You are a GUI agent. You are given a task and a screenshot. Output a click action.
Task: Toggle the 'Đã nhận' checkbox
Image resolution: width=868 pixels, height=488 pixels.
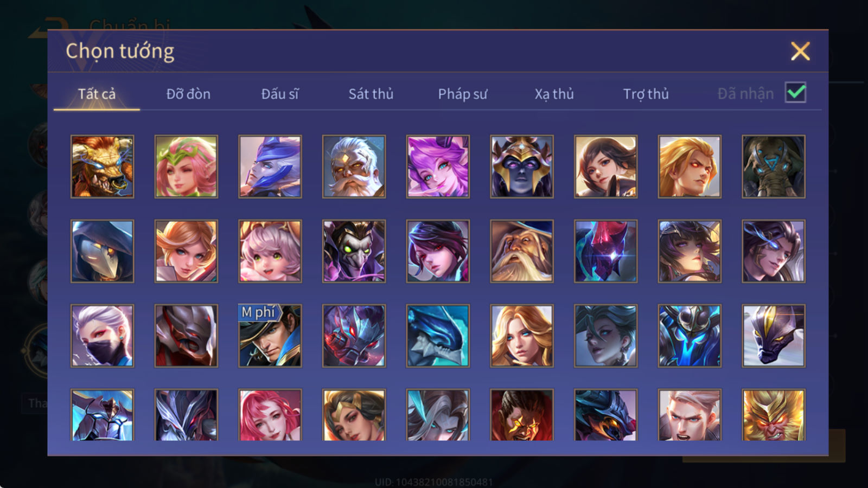point(795,93)
